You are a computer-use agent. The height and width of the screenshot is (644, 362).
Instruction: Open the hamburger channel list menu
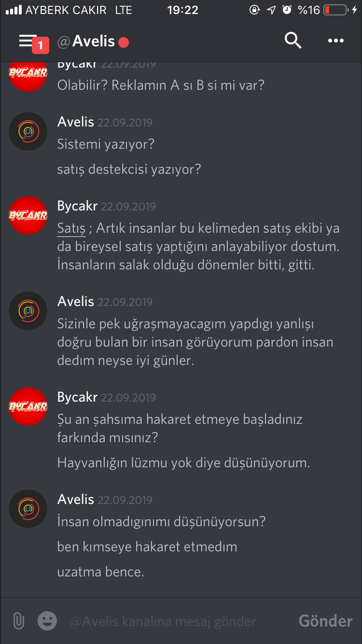(28, 41)
